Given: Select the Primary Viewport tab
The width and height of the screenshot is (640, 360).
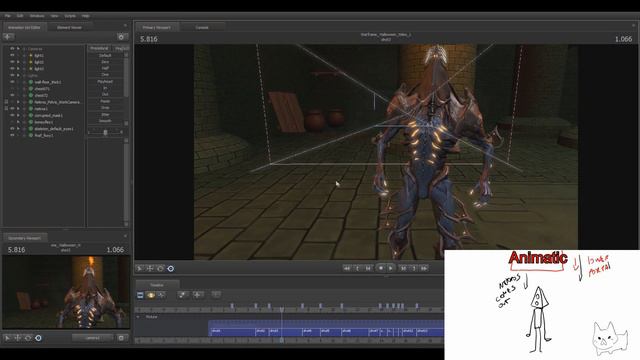Looking at the screenshot, I should (x=157, y=27).
